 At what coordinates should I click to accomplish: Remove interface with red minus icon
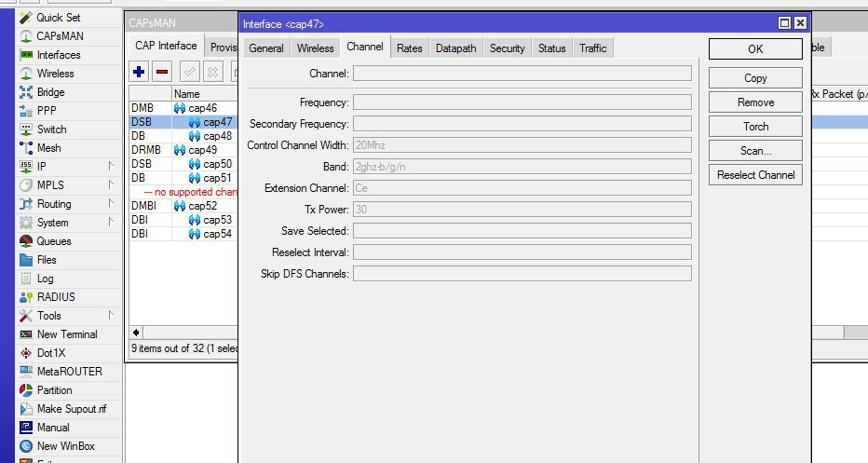[162, 72]
